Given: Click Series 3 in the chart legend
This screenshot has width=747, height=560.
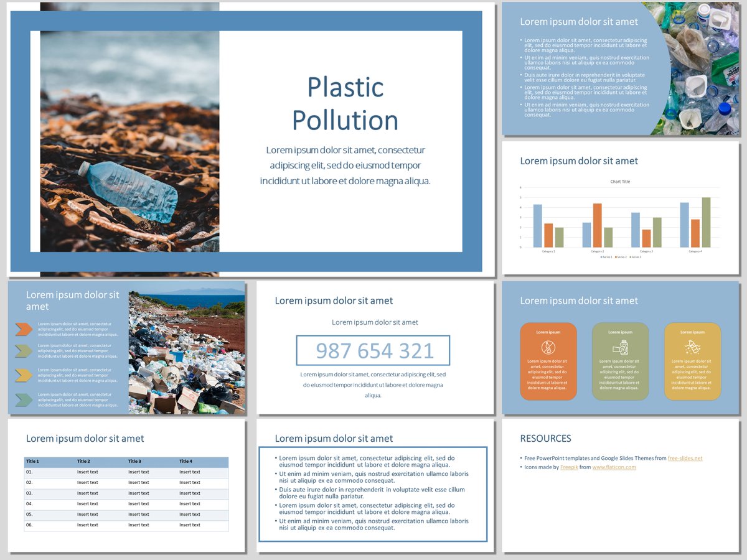Looking at the screenshot, I should (634, 256).
